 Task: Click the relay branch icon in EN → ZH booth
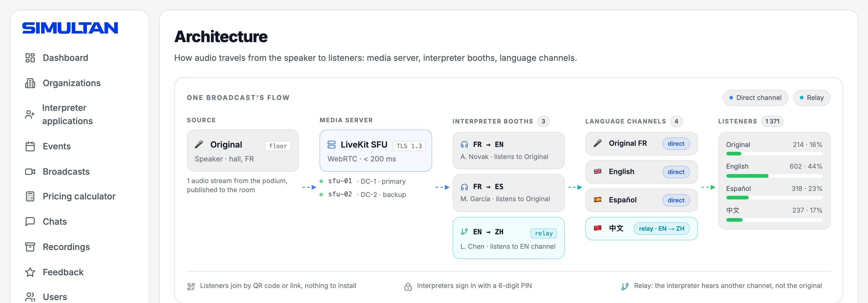464,232
